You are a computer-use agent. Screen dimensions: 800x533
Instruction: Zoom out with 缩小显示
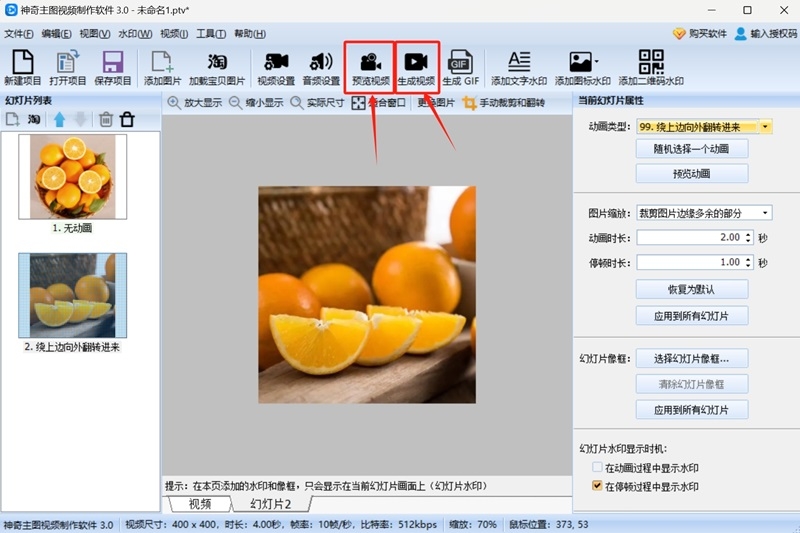tap(256, 103)
